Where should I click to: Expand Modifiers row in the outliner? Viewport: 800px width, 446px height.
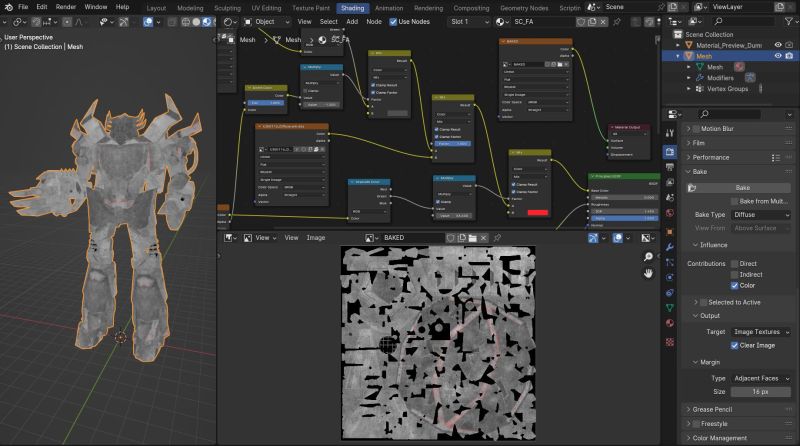point(689,78)
